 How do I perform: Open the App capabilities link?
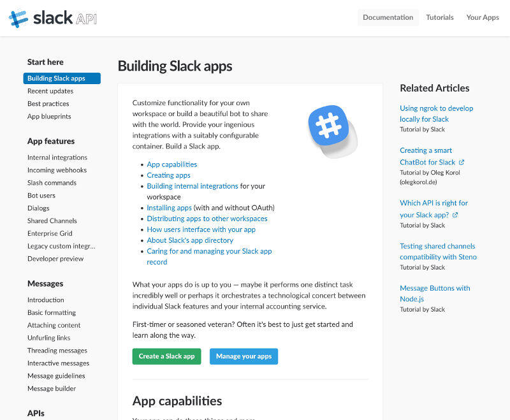pos(171,164)
